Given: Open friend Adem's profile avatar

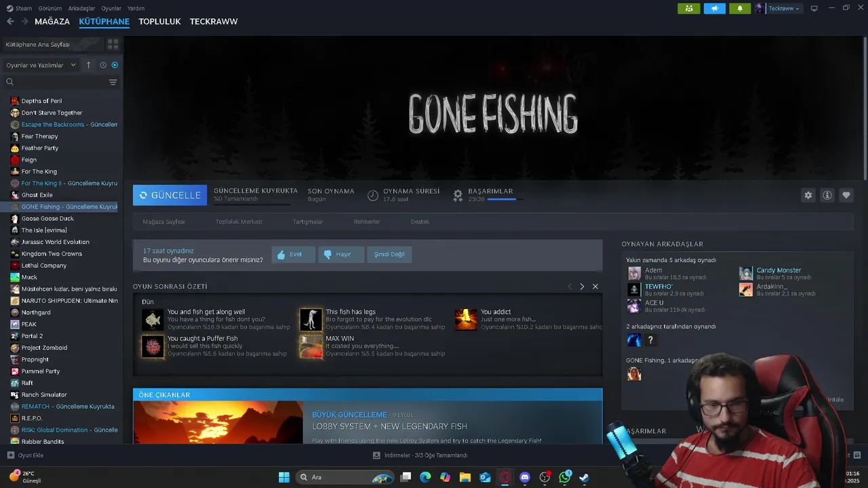Looking at the screenshot, I should click(x=634, y=273).
